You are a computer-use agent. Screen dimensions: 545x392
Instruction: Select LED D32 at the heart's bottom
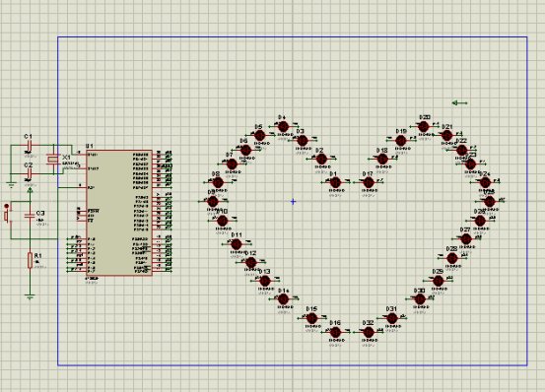click(x=369, y=332)
